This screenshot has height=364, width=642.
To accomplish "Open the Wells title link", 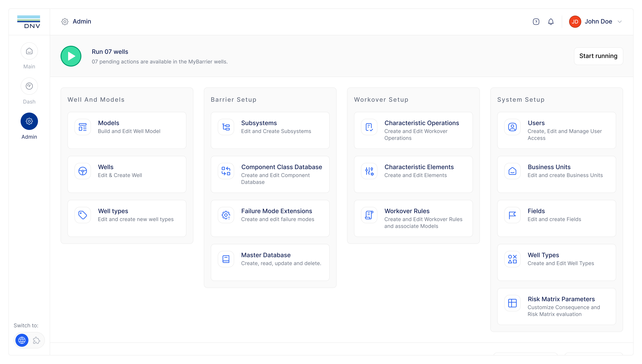I will (106, 167).
